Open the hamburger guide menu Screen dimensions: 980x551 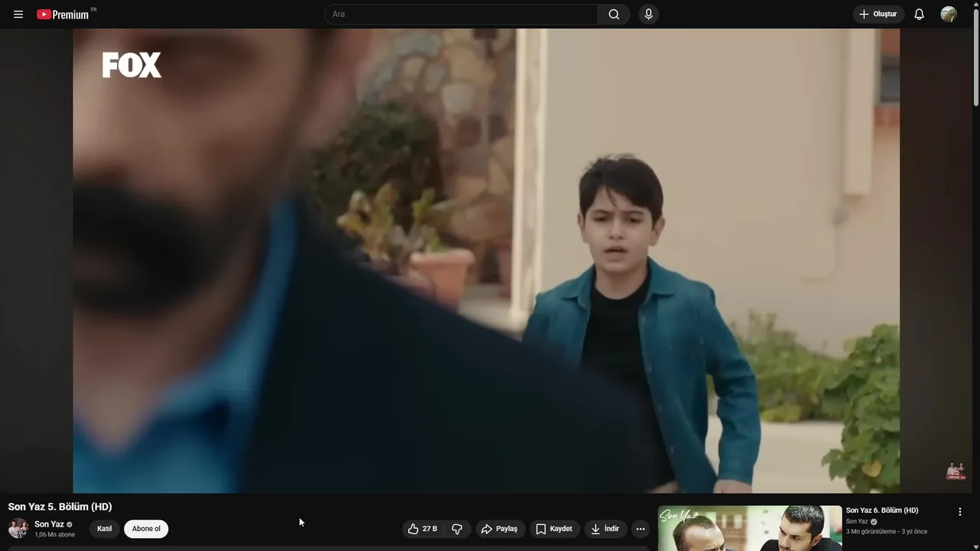tap(18, 15)
